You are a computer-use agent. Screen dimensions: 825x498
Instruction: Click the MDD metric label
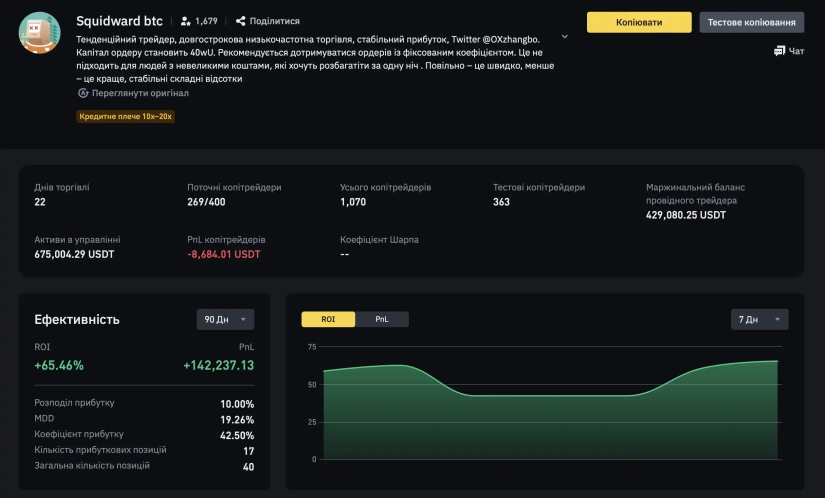click(44, 419)
